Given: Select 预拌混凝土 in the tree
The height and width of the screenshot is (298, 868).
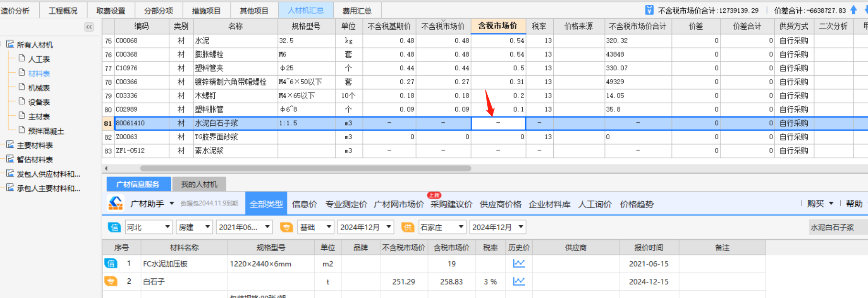Looking at the screenshot, I should click(46, 131).
